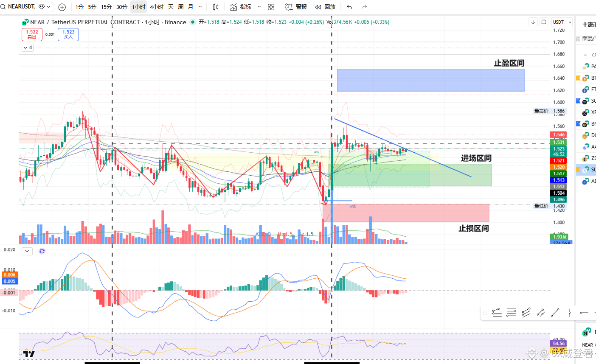Open the 警报 alert button
This screenshot has height=364, width=596.
[x=296, y=7]
